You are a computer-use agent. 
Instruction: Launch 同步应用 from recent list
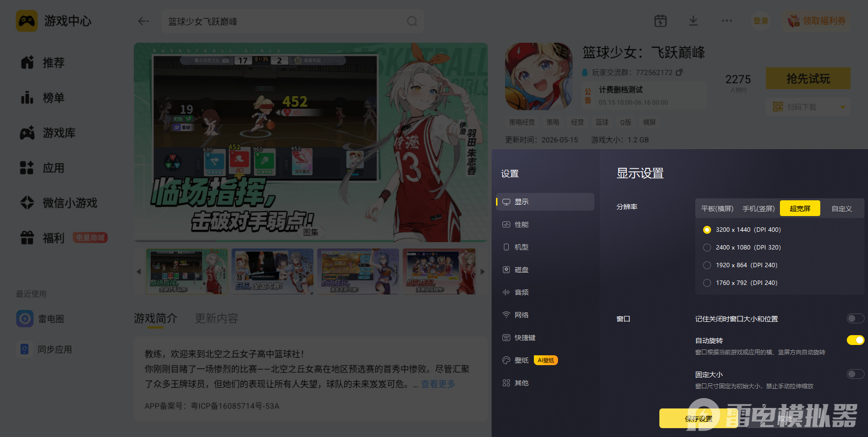(44, 349)
